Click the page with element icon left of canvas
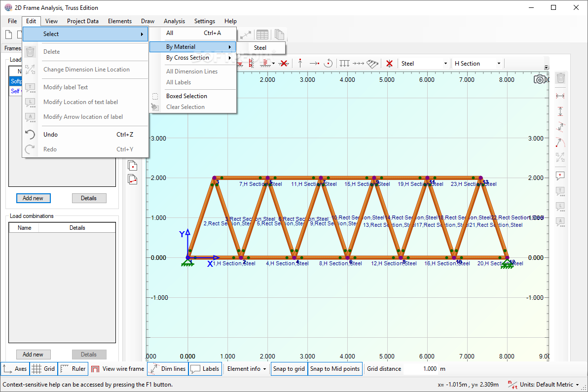The width and height of the screenshot is (588, 392). 132,179
